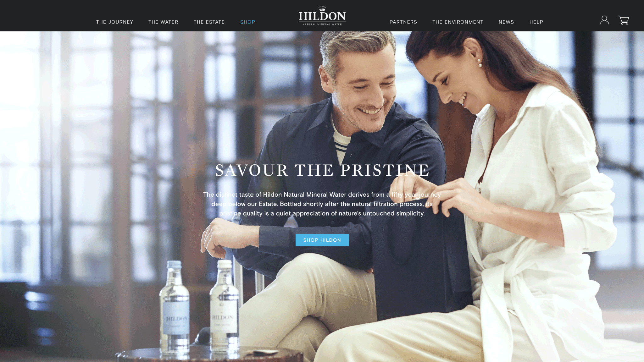Select the Shop navigation link
Viewport: 644px width, 362px height.
tap(247, 22)
